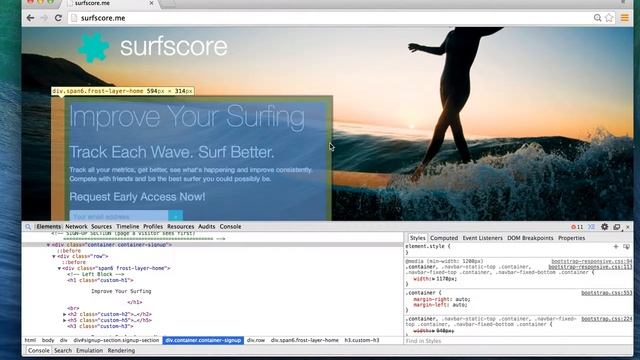Image resolution: width=640 pixels, height=360 pixels.
Task: Open Chrome hamburger menu
Action: (x=624, y=18)
